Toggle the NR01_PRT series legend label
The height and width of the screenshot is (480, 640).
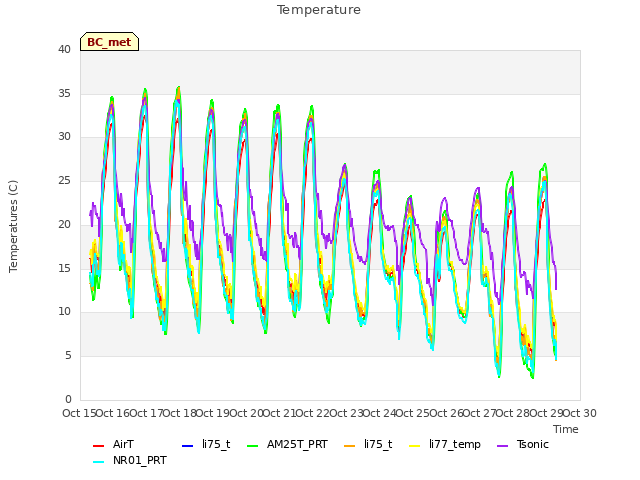140,460
